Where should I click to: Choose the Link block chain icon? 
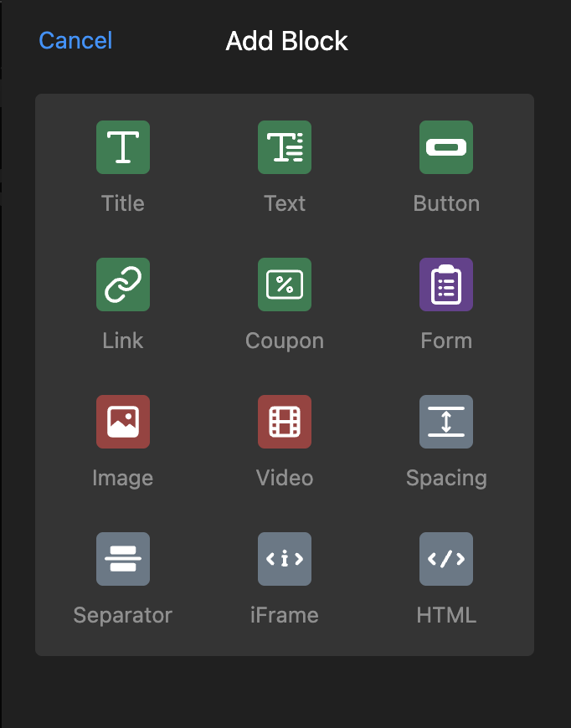[123, 285]
